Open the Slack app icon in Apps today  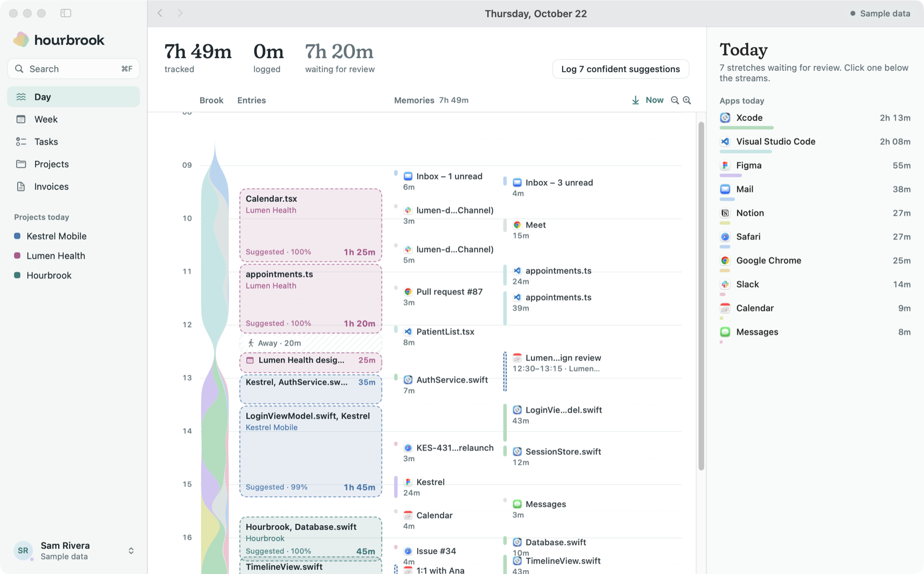pos(725,284)
